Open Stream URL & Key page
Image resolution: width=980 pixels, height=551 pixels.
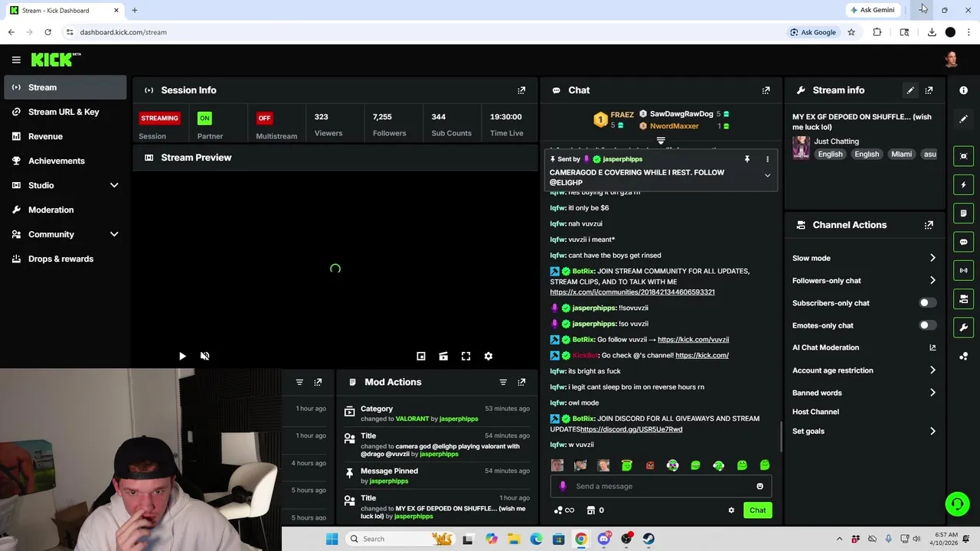[65, 112]
